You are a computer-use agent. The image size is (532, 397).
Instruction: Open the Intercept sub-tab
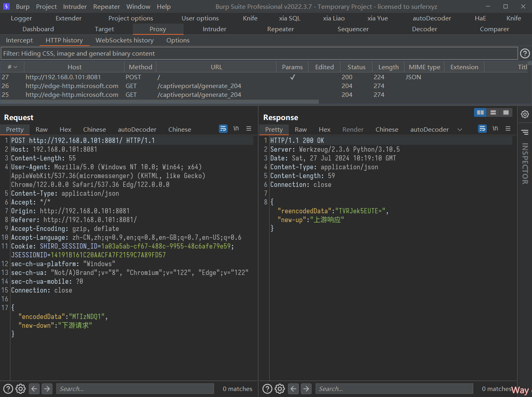(x=19, y=40)
